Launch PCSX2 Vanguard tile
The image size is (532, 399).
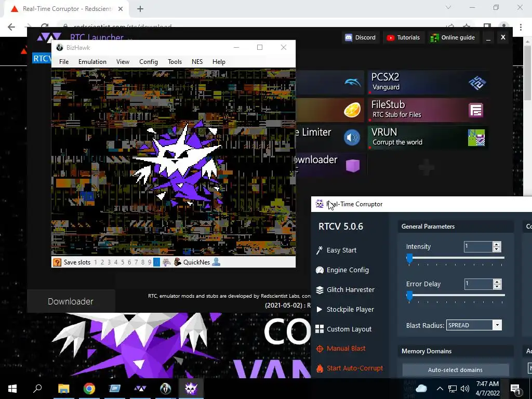[x=428, y=82]
